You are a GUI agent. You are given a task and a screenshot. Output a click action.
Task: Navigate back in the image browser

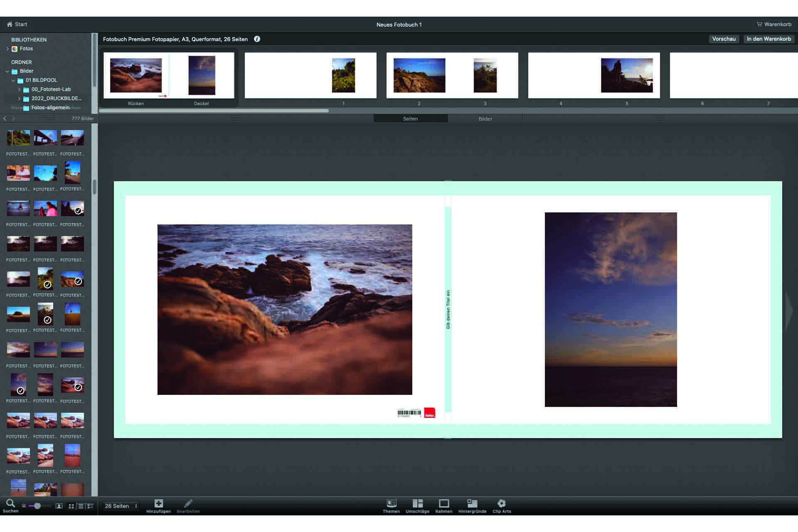5,118
